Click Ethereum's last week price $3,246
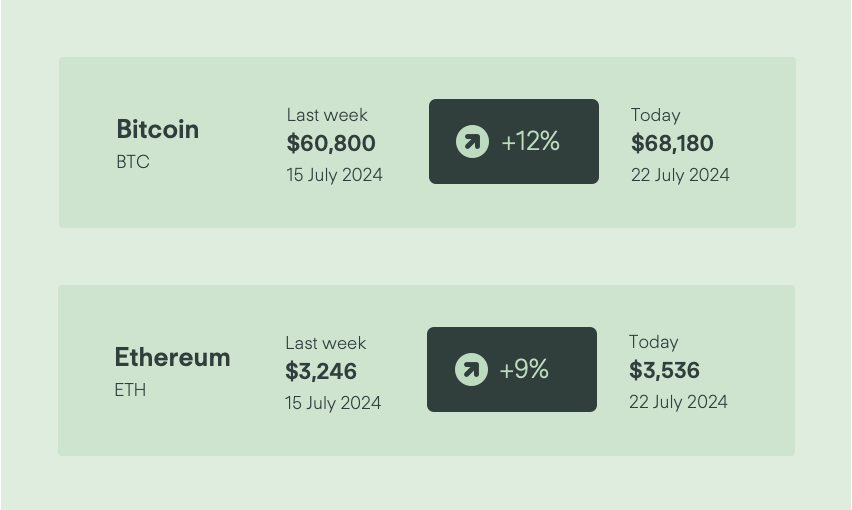Image resolution: width=852 pixels, height=510 pixels. point(321,372)
